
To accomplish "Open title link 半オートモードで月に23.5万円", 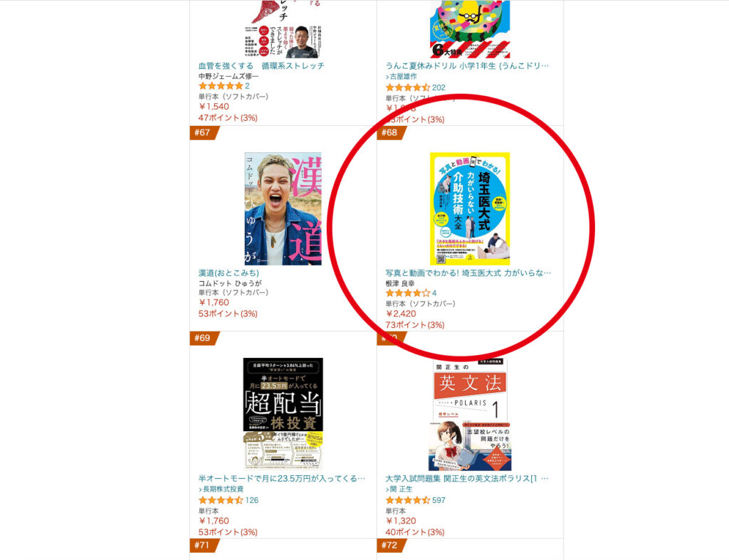I will tap(282, 478).
